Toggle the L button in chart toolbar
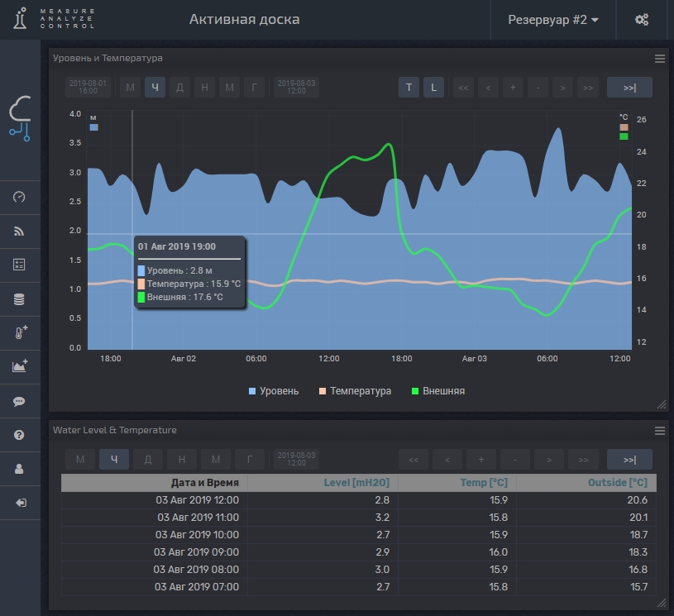 click(x=433, y=88)
